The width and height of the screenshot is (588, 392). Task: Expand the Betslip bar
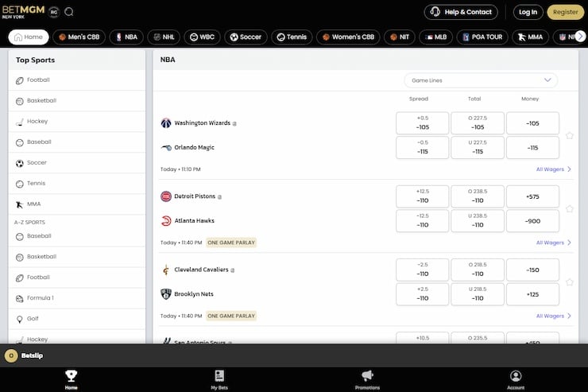point(294,355)
